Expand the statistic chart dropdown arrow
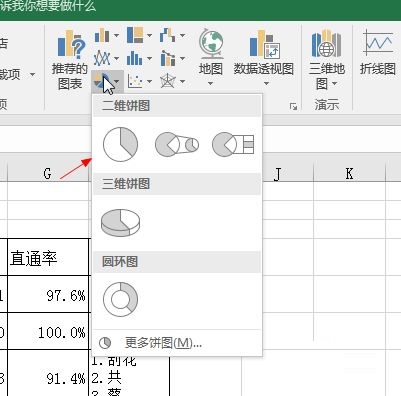401x396 pixels. (149, 59)
